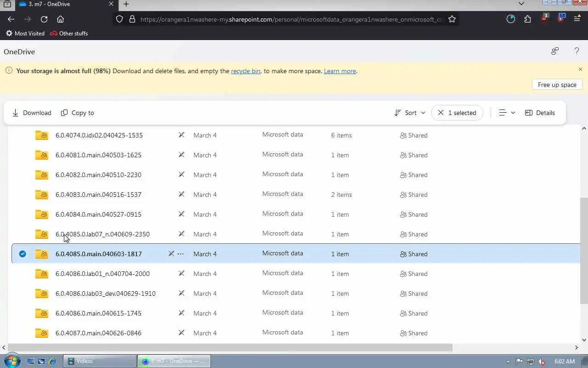Switch to the Videos taskbar window
Image resolution: width=588 pixels, height=368 pixels.
100,361
